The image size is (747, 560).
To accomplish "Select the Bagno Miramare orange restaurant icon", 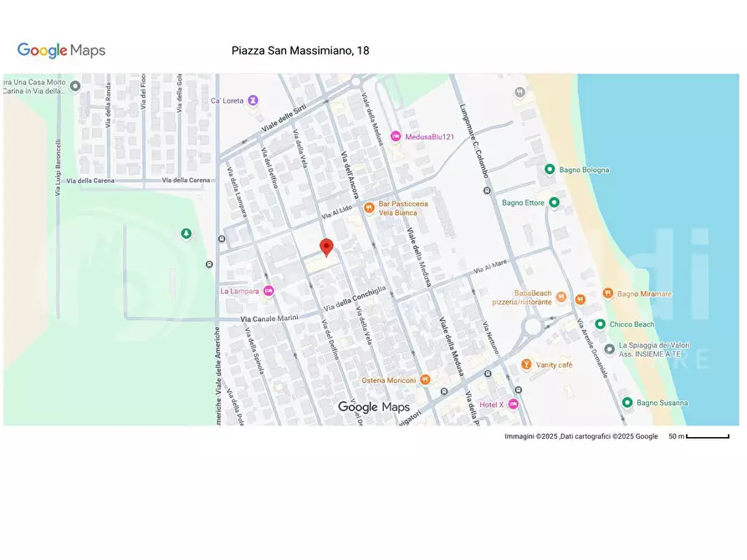I will pos(581,298).
